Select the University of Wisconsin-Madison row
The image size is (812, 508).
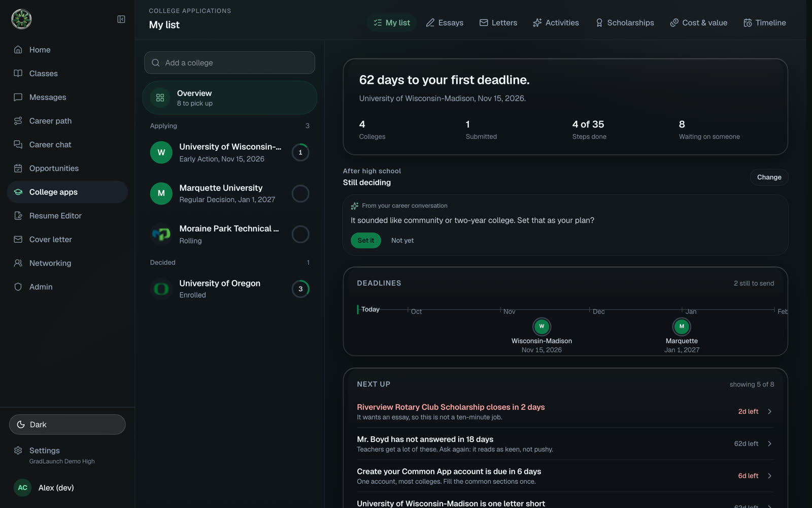click(230, 152)
